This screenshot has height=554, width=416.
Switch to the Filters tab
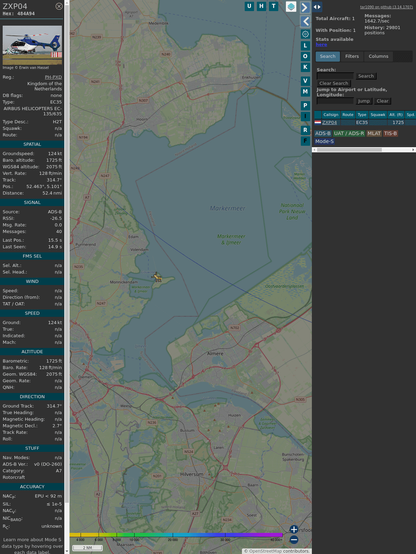click(352, 56)
